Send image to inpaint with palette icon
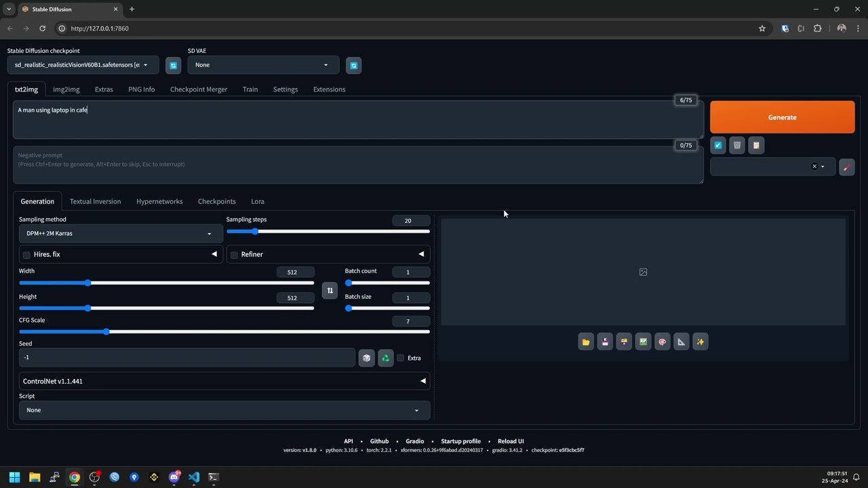Viewport: 868px width, 488px height. click(x=663, y=342)
